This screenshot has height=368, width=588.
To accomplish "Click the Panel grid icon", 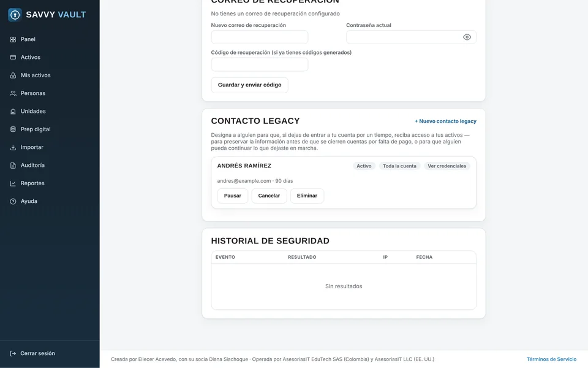I will tap(13, 39).
